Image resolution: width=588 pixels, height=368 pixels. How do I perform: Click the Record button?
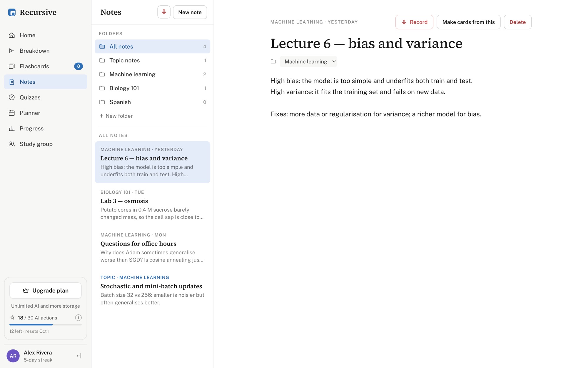[414, 22]
